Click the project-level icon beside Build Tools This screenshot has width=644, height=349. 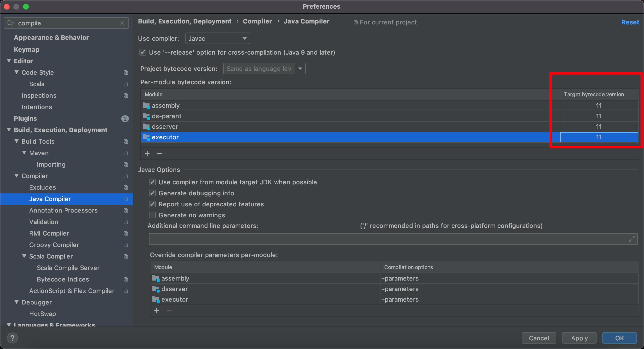coord(126,142)
